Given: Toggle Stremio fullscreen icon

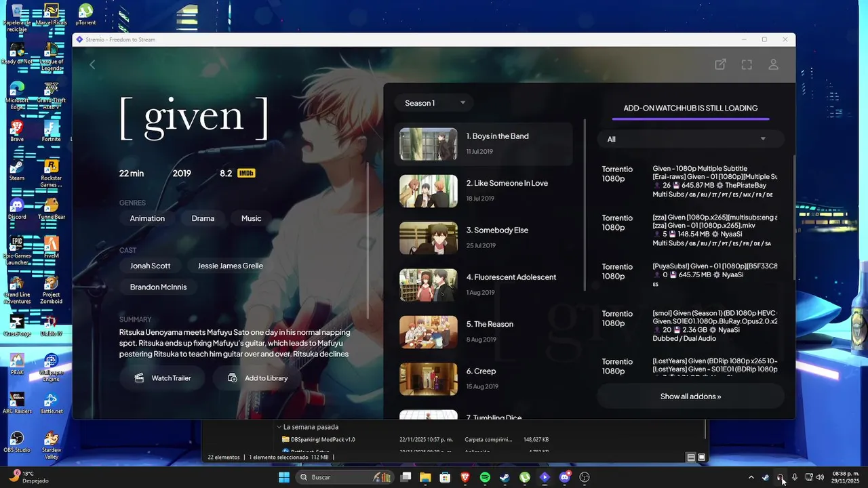Looking at the screenshot, I should [x=747, y=64].
